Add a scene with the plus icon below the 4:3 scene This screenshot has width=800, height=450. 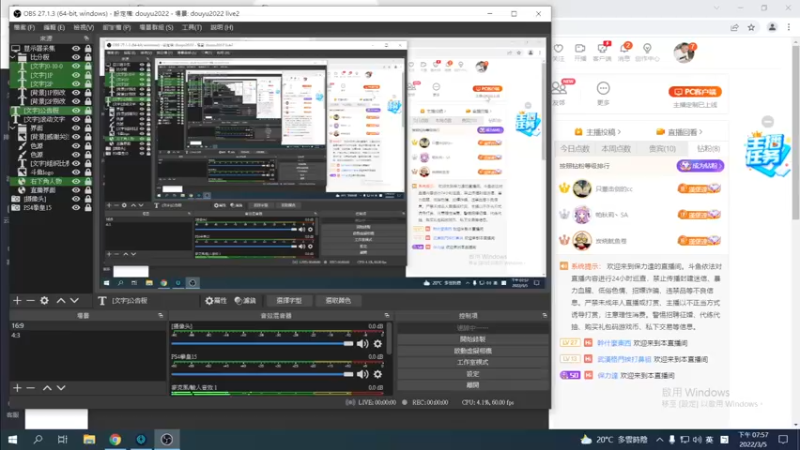[17, 388]
